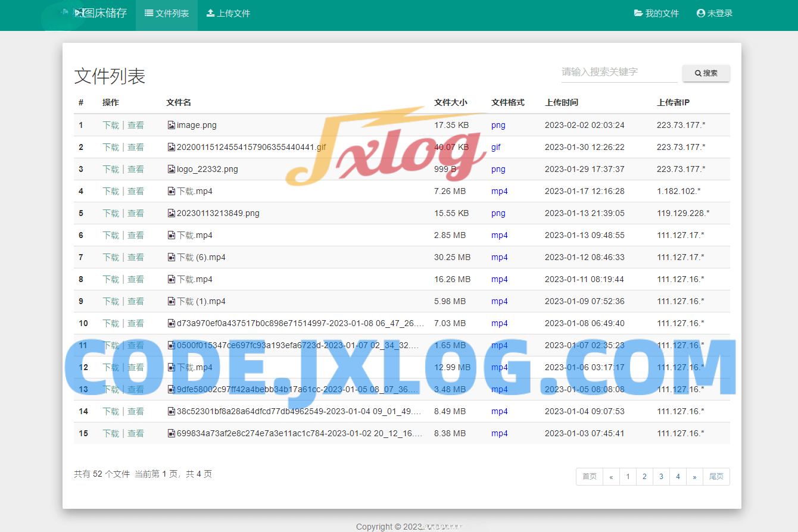Viewport: 798px width, 532px height.
Task: View logo_22332.png using its 查看 link
Action: click(136, 169)
